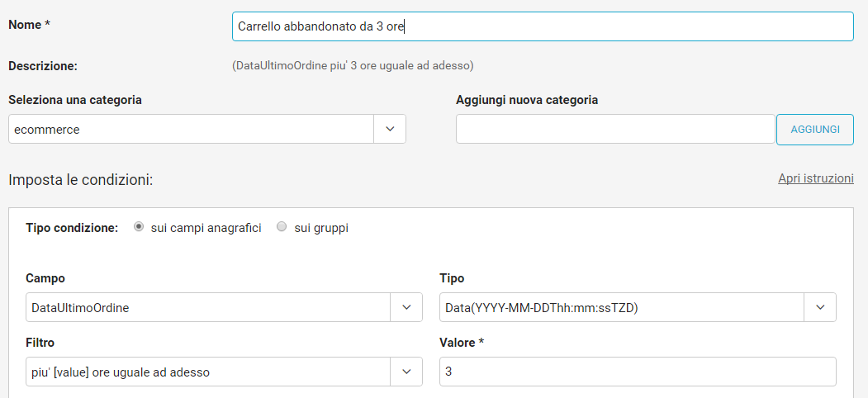This screenshot has height=398, width=868.
Task: Open the 'Apri istruzioni' link
Action: 815,178
